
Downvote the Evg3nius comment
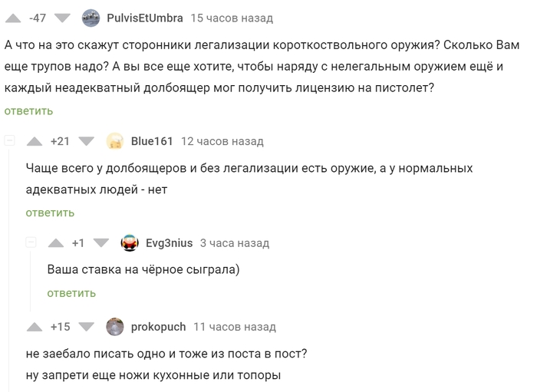click(101, 243)
